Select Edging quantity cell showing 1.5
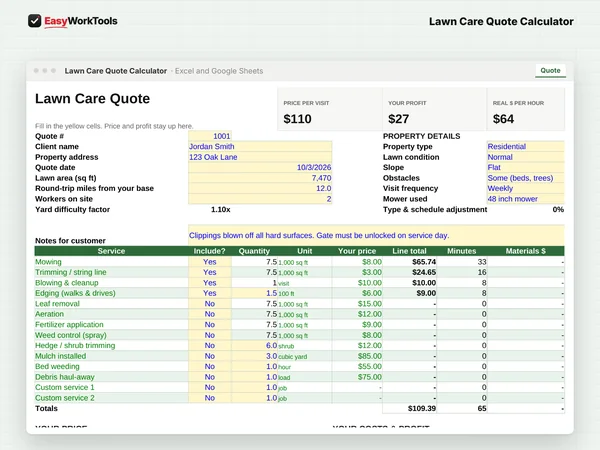Image resolution: width=600 pixels, height=450 pixels. click(x=254, y=293)
